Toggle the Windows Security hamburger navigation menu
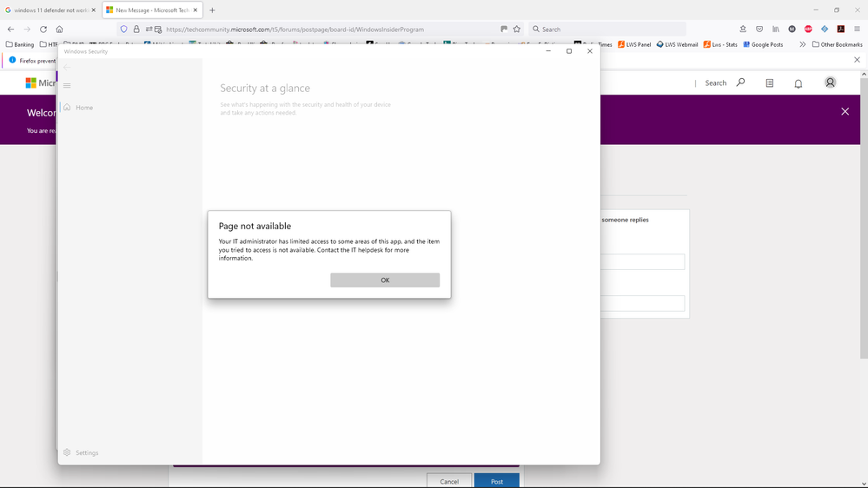The height and width of the screenshot is (488, 868). (67, 85)
